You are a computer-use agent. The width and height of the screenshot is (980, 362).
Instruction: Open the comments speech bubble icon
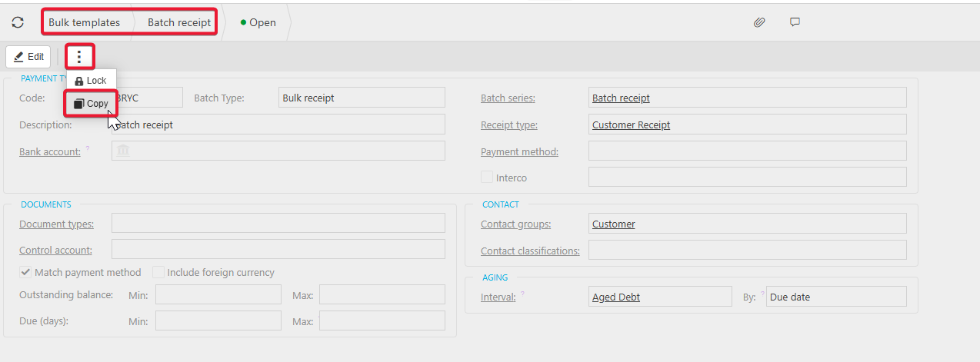click(x=795, y=22)
